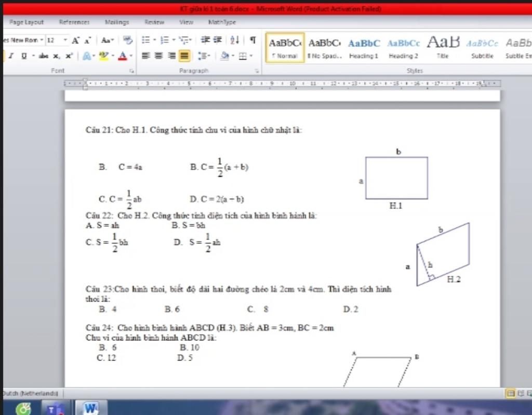This screenshot has height=415, width=532.
Task: Click the Word icon on taskbar
Action: (x=90, y=408)
